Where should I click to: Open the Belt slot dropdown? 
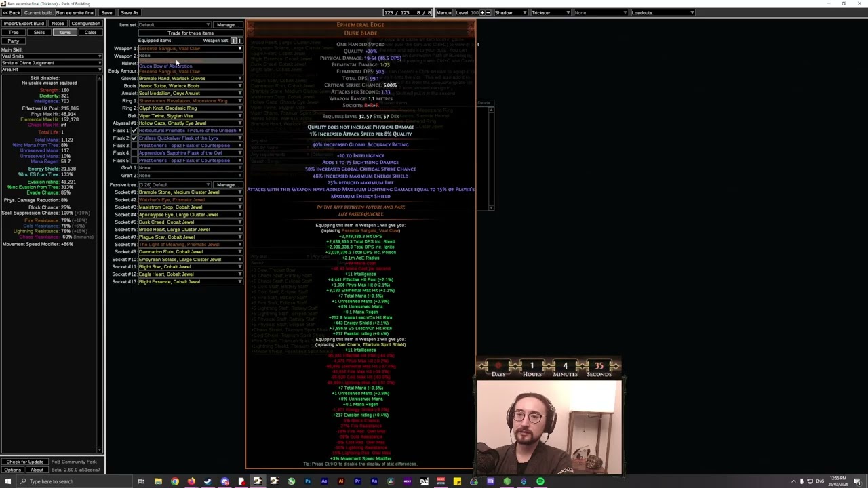coord(191,115)
